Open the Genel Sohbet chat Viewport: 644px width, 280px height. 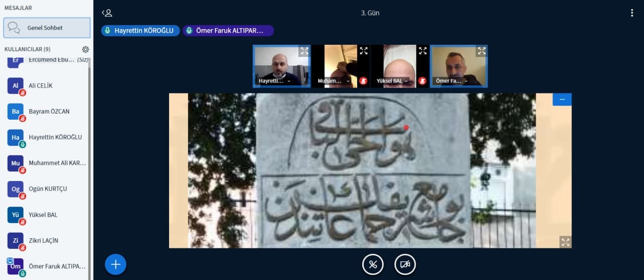point(47,28)
